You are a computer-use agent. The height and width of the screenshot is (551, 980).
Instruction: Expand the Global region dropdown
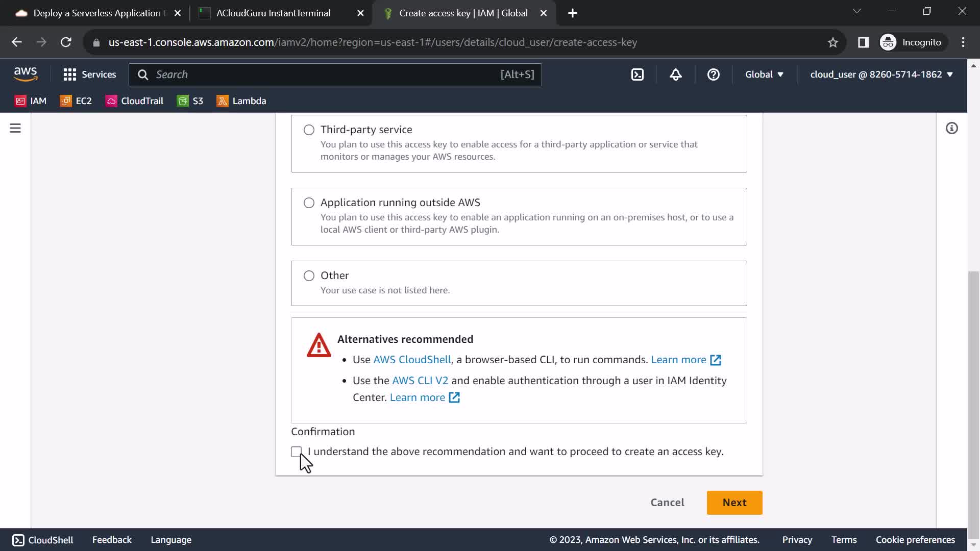pyautogui.click(x=764, y=74)
